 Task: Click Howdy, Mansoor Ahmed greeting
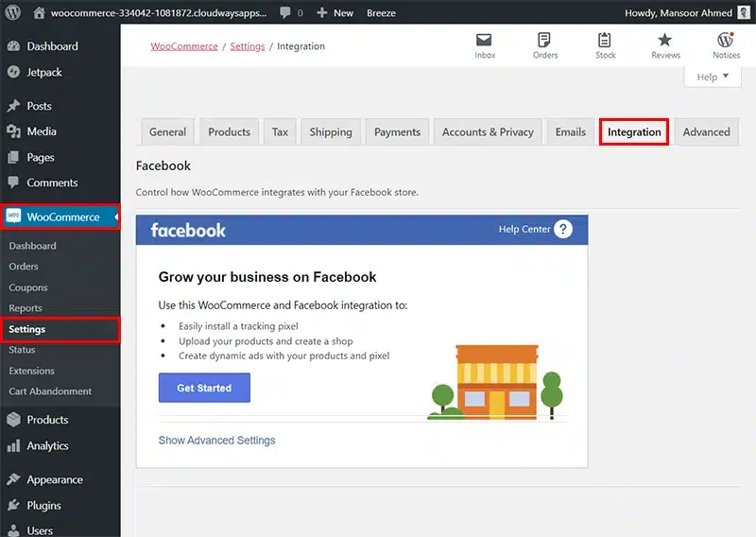679,13
